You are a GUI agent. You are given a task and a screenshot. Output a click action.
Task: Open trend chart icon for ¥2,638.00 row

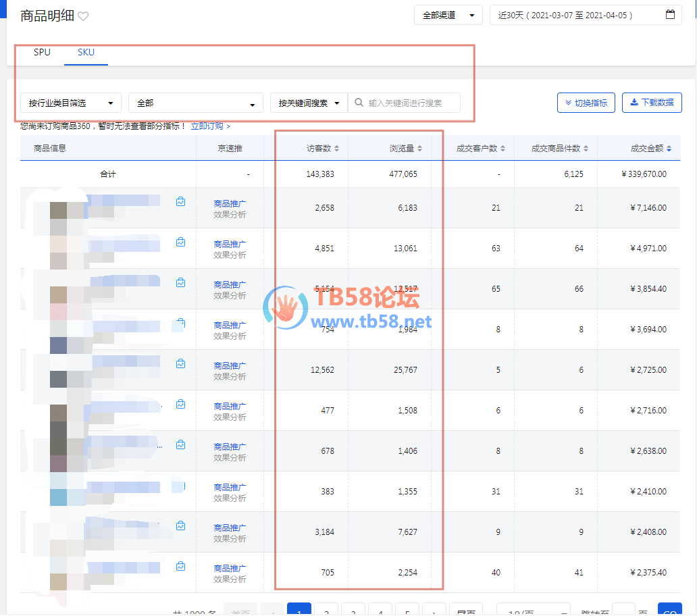pyautogui.click(x=180, y=445)
